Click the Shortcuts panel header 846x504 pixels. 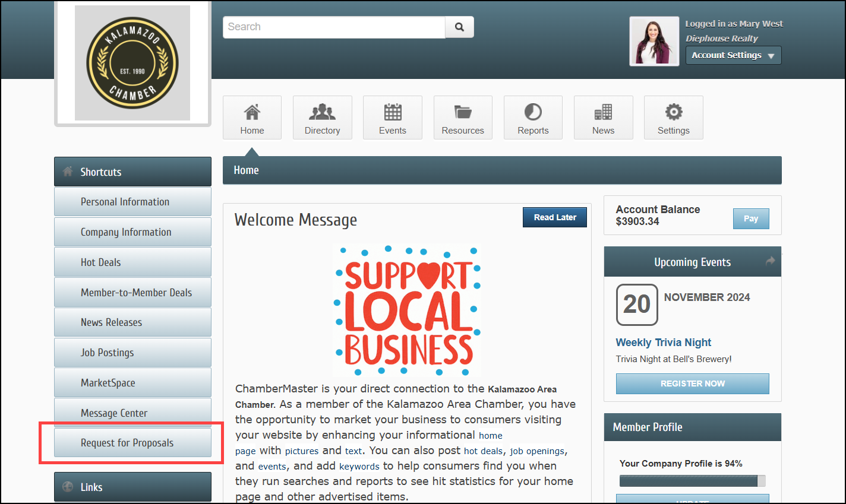coord(132,172)
